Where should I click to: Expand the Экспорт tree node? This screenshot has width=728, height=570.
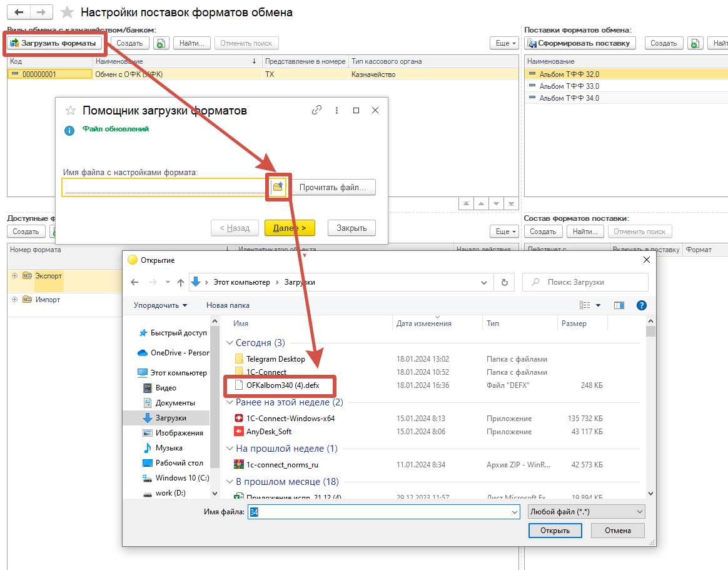15,275
